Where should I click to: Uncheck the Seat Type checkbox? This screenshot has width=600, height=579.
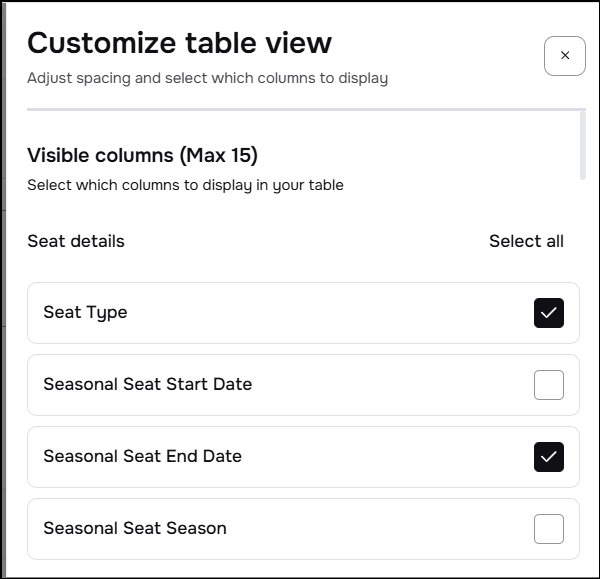coord(548,313)
